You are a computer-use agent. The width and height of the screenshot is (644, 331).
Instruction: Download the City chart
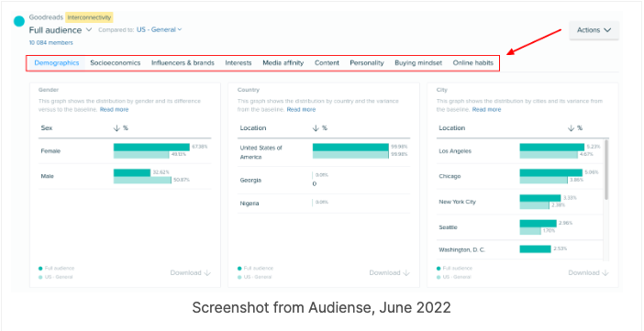(589, 272)
